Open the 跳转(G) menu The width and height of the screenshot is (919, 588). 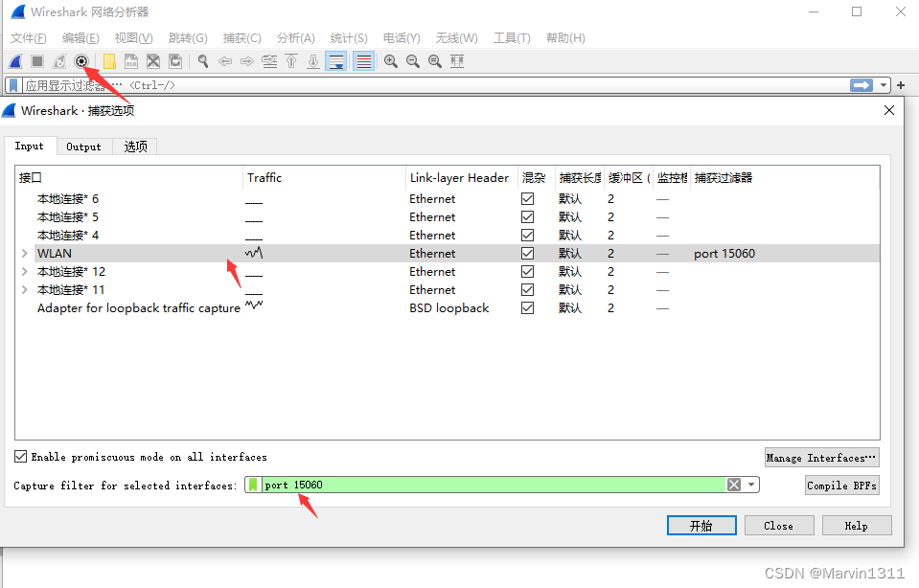tap(188, 38)
